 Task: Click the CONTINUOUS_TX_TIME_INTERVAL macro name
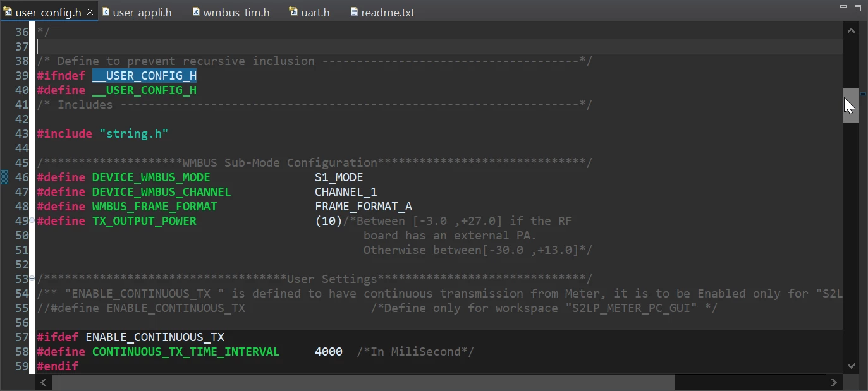186,352
